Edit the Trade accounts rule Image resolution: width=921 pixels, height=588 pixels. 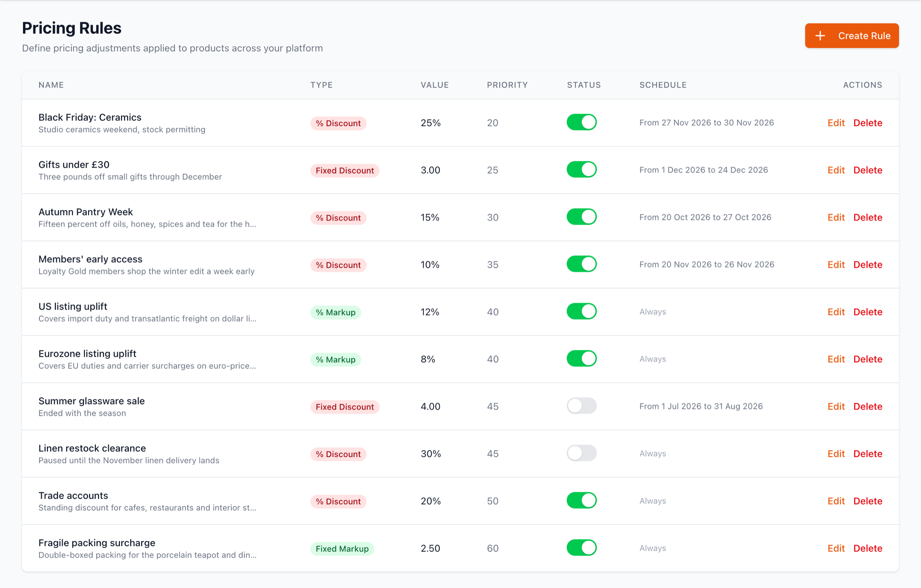(836, 501)
